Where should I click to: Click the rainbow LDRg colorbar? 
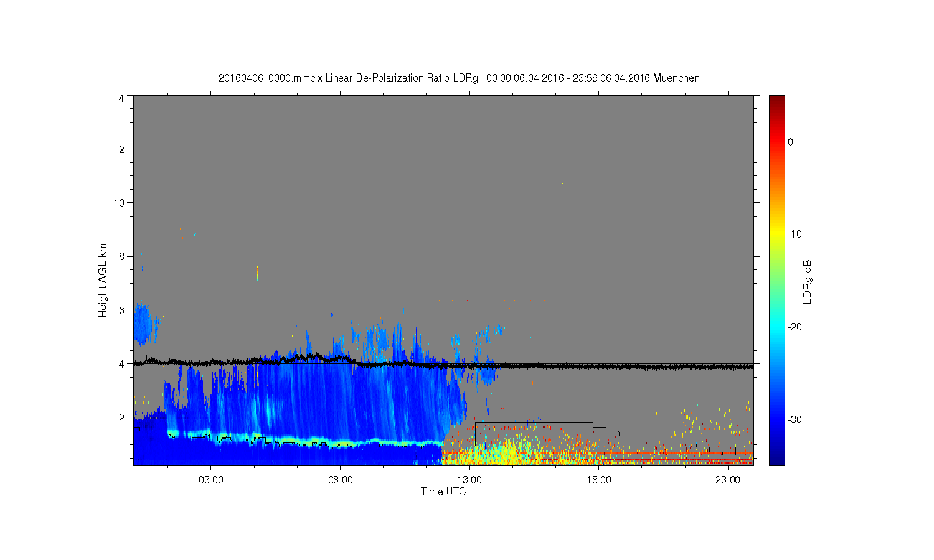click(x=776, y=280)
